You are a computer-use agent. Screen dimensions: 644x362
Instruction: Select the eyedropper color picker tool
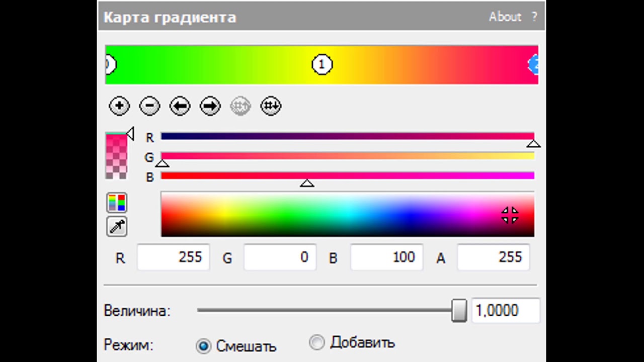pyautogui.click(x=117, y=227)
